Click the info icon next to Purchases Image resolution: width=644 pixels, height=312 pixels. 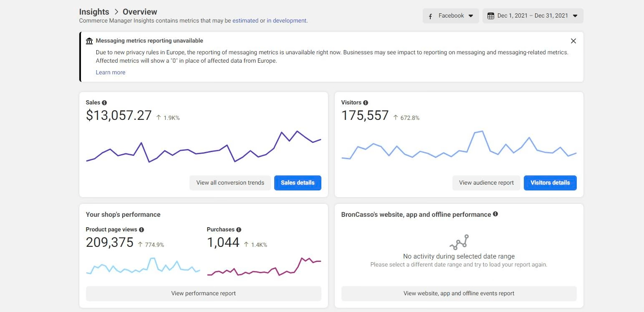(x=239, y=230)
